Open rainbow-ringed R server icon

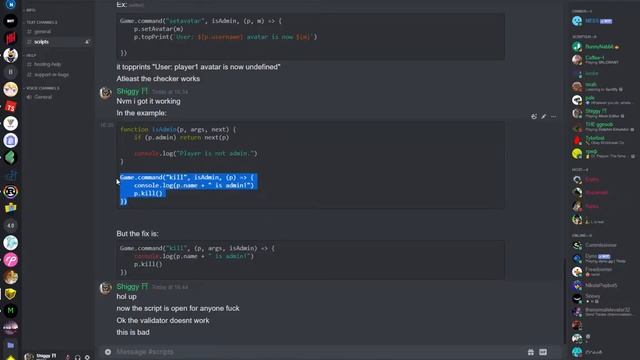pos(11,191)
